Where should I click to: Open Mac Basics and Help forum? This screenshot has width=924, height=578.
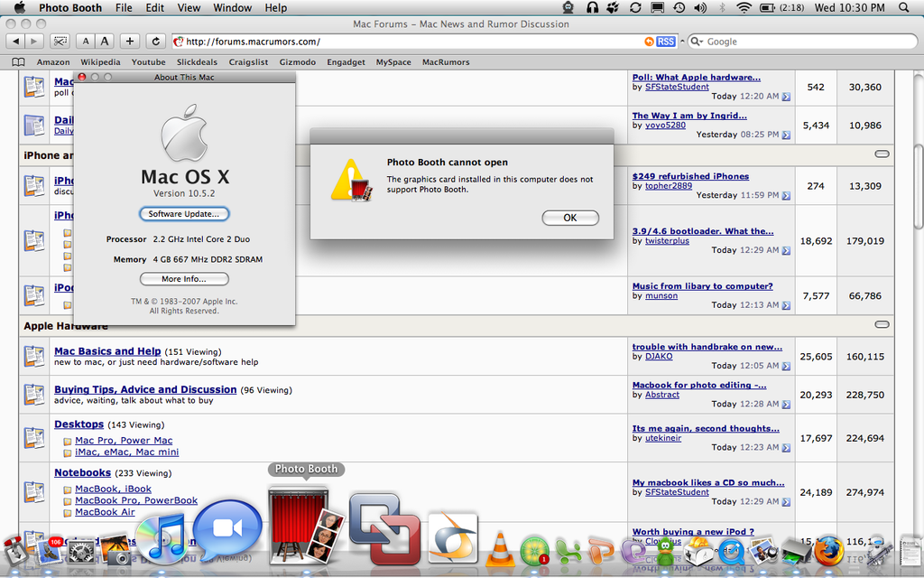point(107,351)
